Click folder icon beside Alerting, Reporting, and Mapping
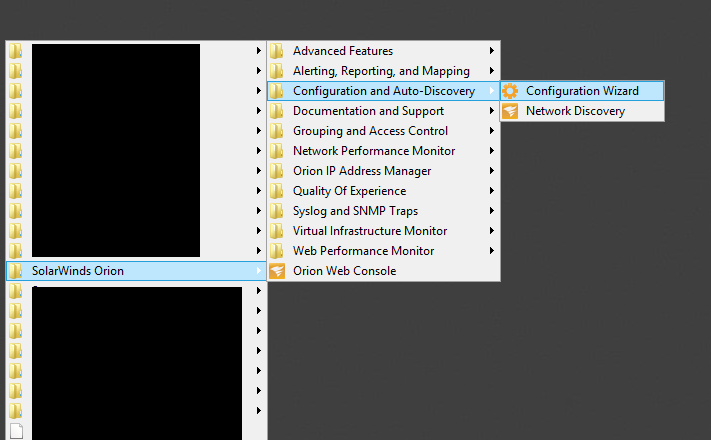 coord(277,71)
